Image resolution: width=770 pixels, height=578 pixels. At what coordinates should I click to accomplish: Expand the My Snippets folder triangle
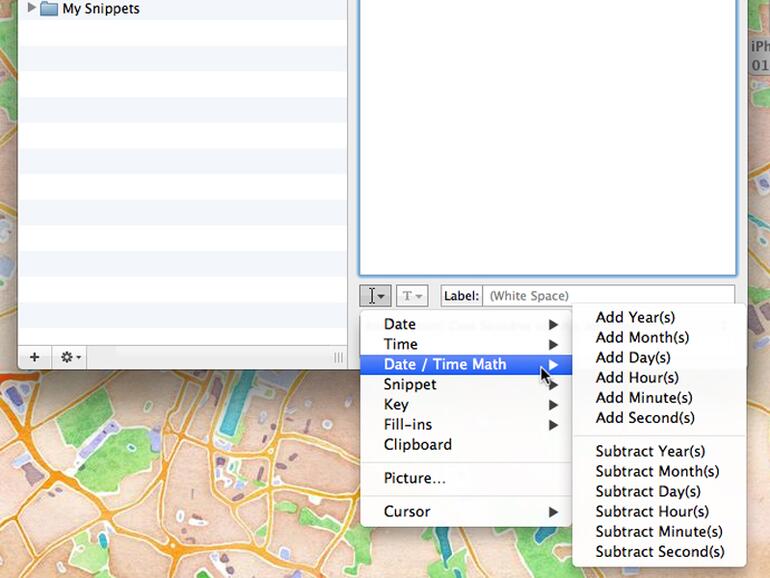point(31,8)
